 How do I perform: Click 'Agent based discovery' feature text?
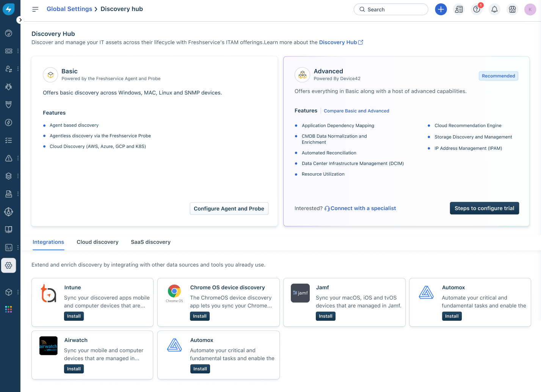click(74, 125)
